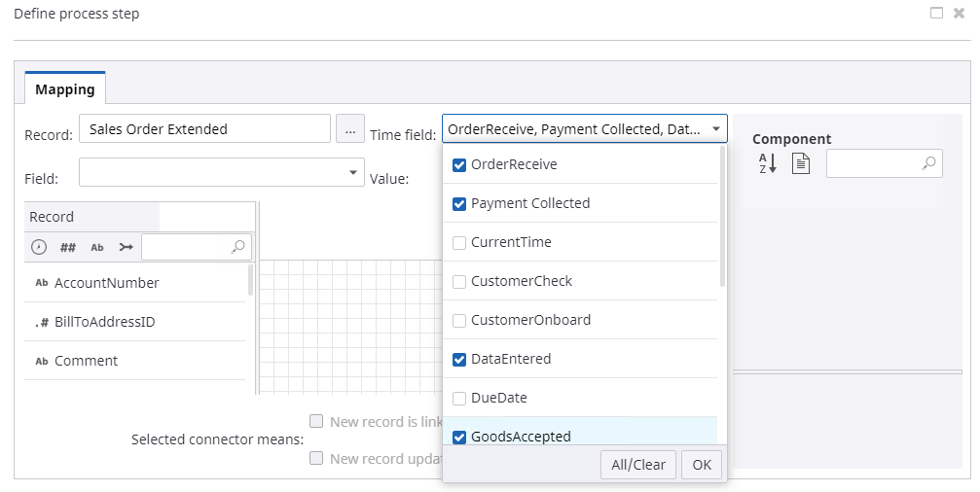The image size is (980, 492).
Task: Click the magnifier in the Record search box
Action: 238,247
